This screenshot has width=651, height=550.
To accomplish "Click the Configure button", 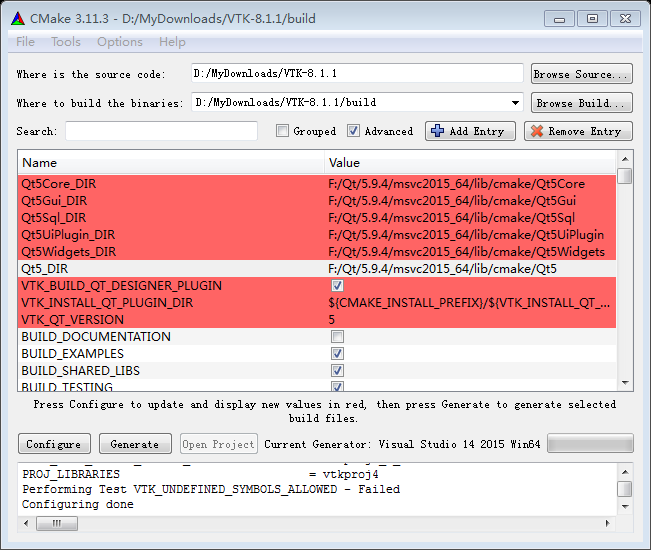I will [54, 444].
